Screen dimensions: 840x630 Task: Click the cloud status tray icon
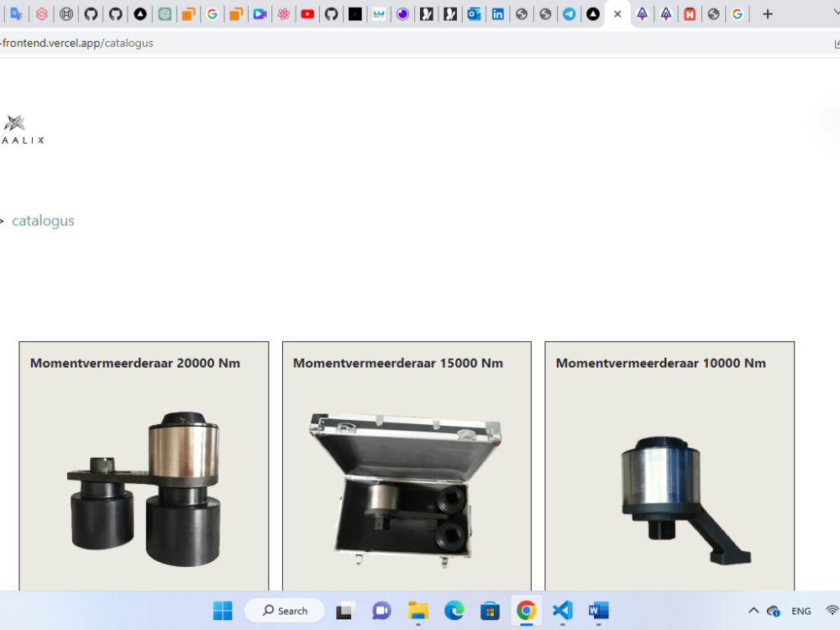[773, 611]
